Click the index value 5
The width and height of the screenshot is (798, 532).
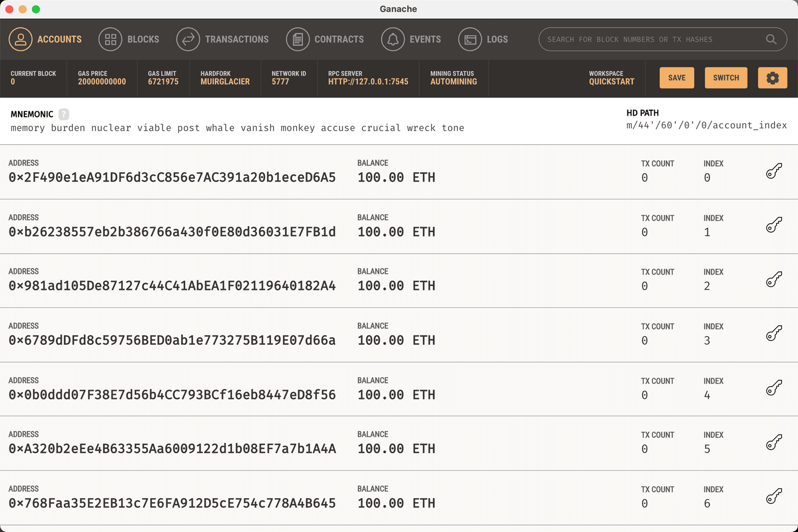coord(707,449)
